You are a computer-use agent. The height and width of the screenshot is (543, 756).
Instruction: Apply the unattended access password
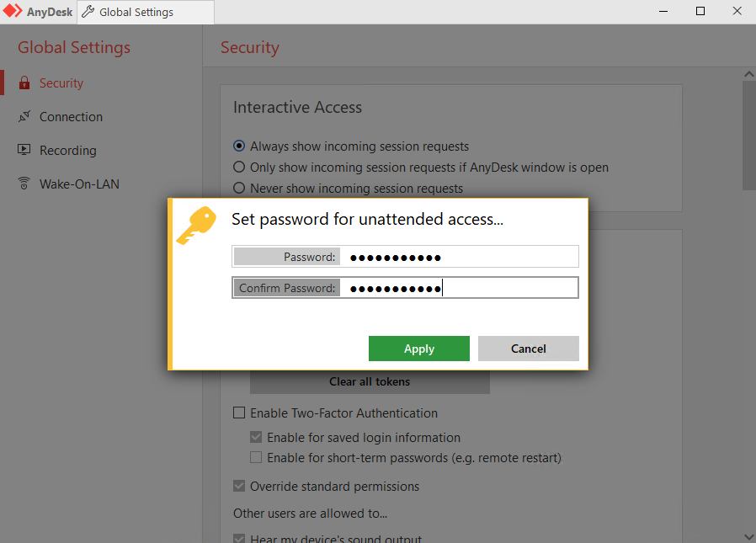click(419, 349)
